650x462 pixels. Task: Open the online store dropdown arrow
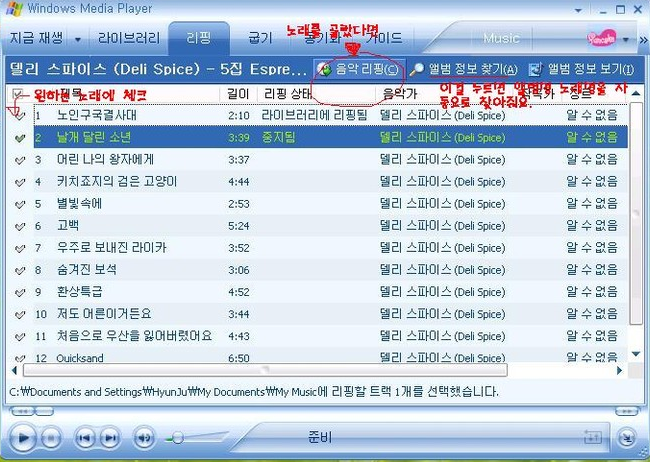click(626, 40)
